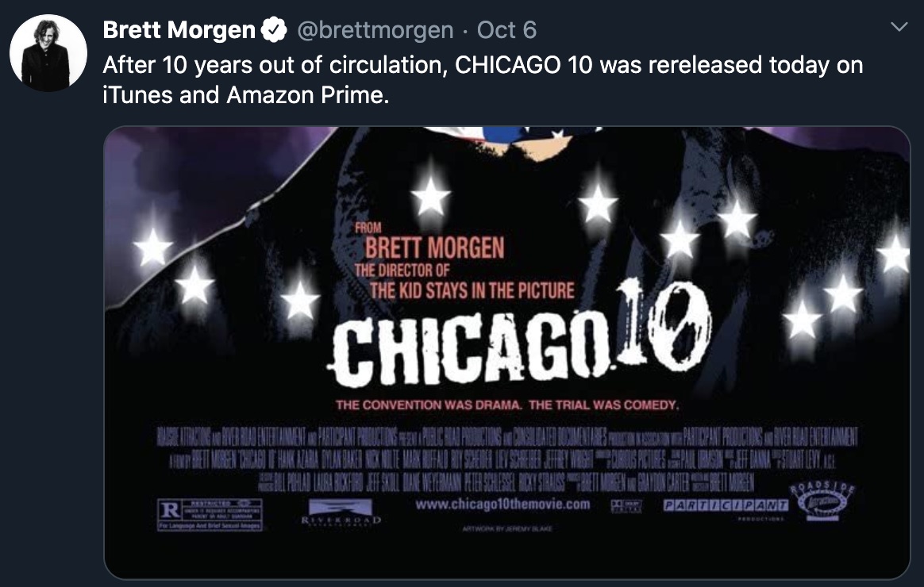The image size is (924, 587).
Task: Open the CHICAGO 10 poster image
Action: pos(506,353)
